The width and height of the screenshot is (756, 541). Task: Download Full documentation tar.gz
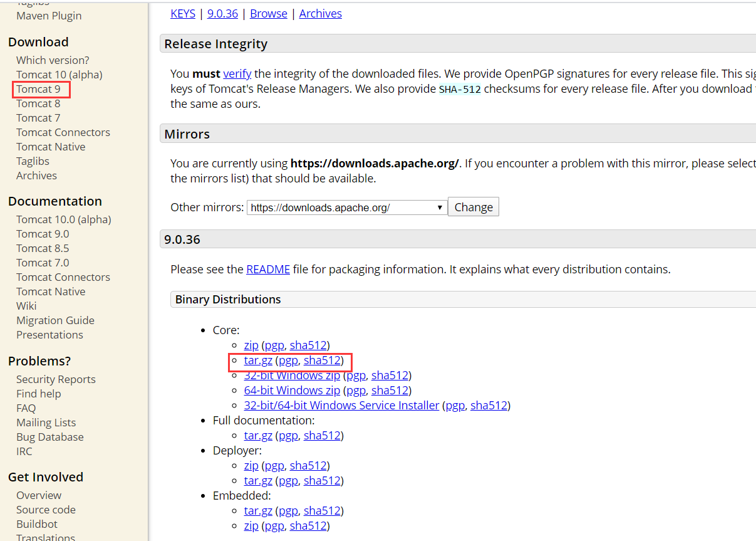[258, 435]
